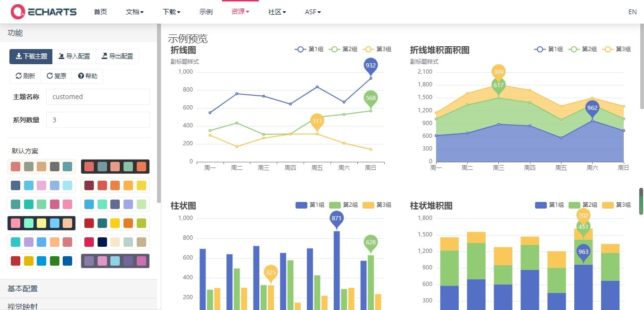Toggle 第1组 legend in 折线堆积面积图
Viewport: 644px width, 310px height.
(549, 49)
